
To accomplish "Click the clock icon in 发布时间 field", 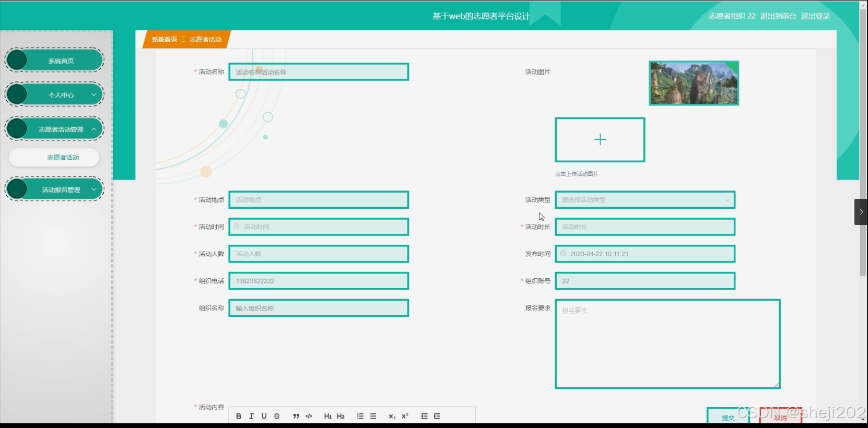I will [563, 254].
